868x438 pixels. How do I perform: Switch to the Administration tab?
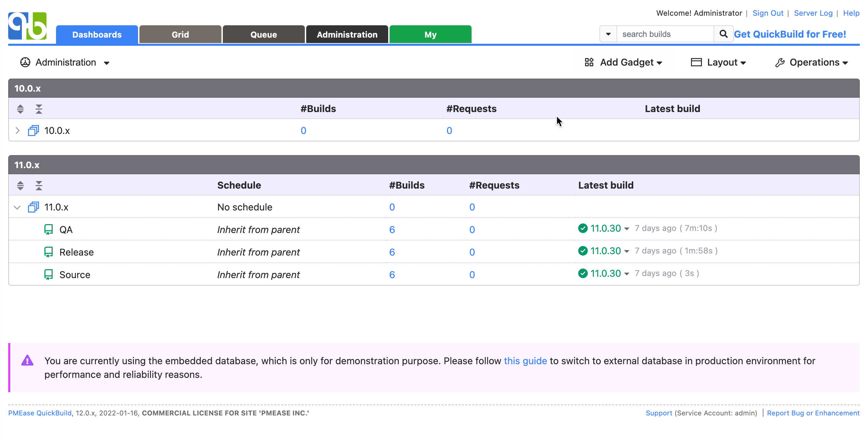[347, 35]
